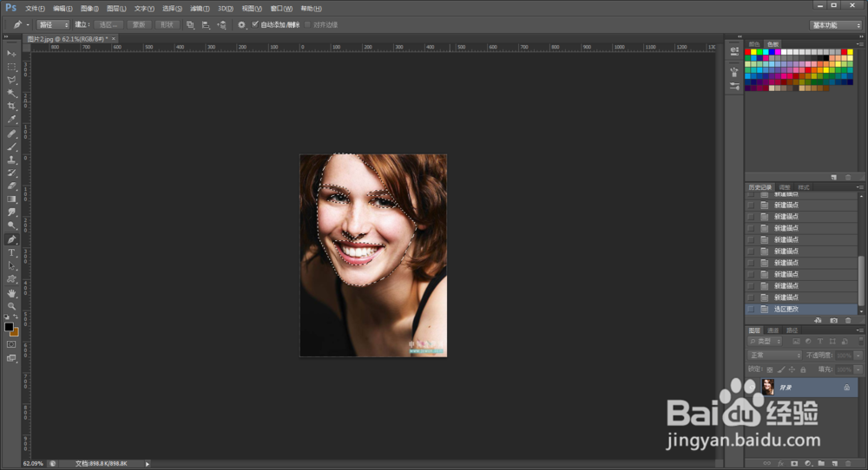Screen dimensions: 868x470
Task: Select the Eraser tool
Action: click(x=11, y=186)
